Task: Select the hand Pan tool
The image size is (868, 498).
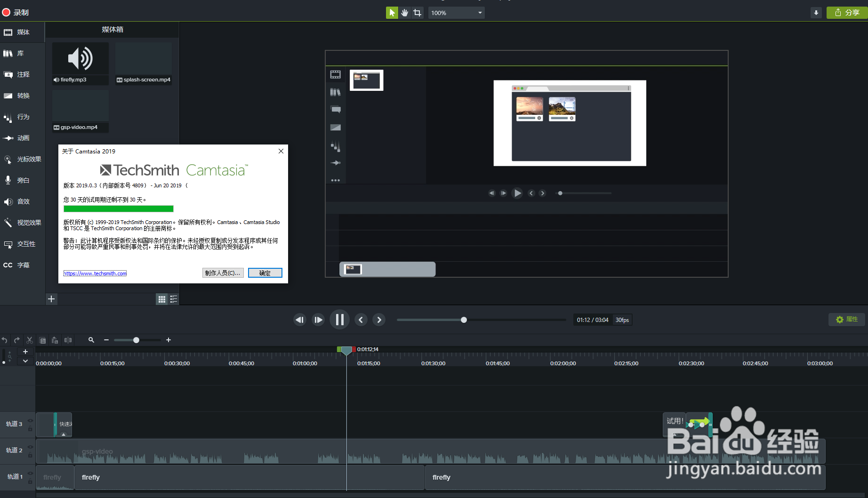Action: [405, 13]
